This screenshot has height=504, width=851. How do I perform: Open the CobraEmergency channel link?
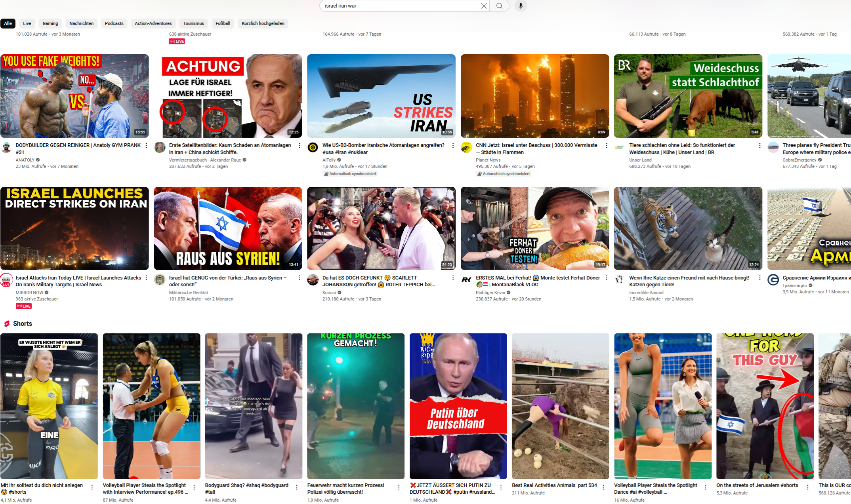(799, 160)
